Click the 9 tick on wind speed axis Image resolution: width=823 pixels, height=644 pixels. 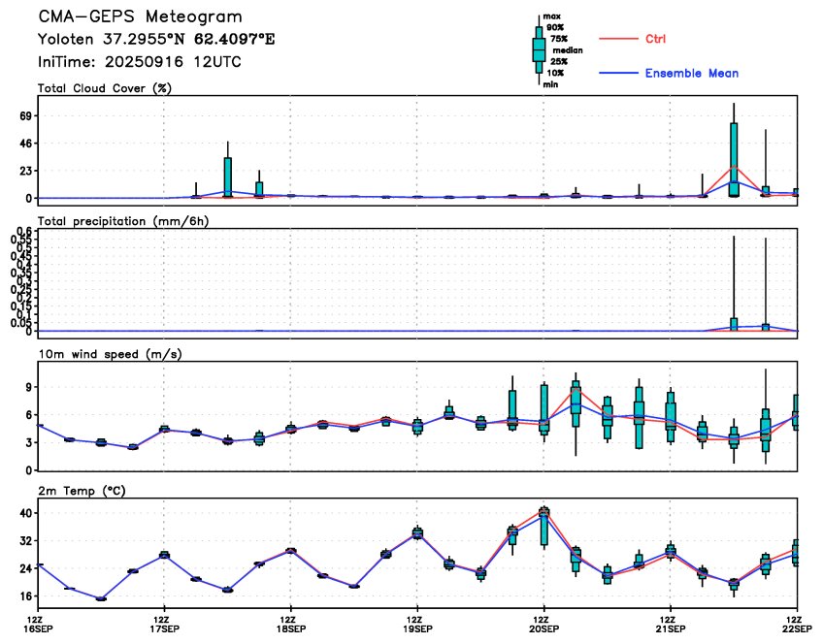[x=29, y=388]
